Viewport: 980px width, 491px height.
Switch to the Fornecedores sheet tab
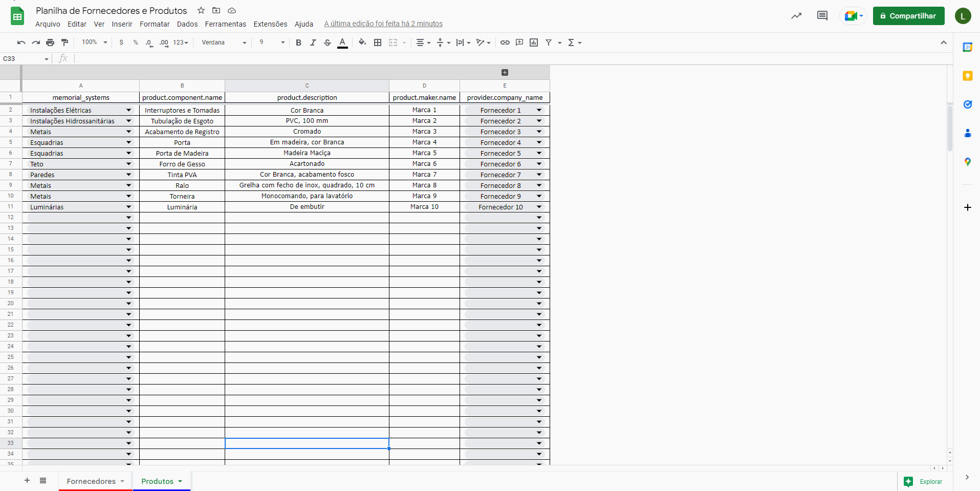pyautogui.click(x=91, y=481)
